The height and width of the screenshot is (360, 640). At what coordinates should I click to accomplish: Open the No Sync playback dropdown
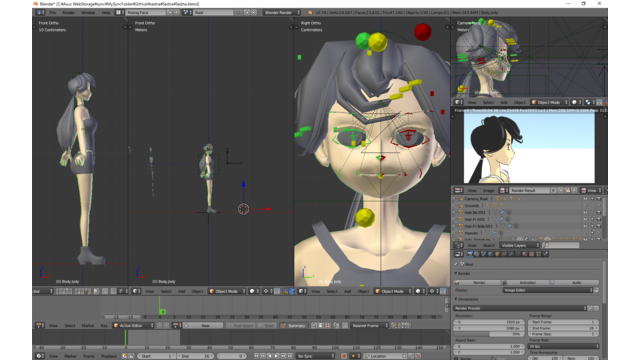pyautogui.click(x=316, y=356)
